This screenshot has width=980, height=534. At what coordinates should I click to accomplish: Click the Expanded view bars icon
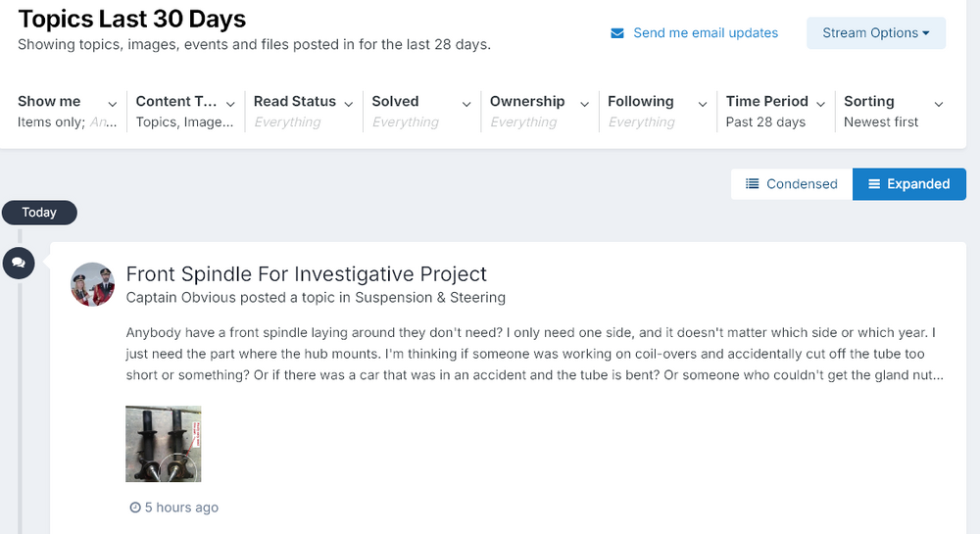click(x=874, y=183)
